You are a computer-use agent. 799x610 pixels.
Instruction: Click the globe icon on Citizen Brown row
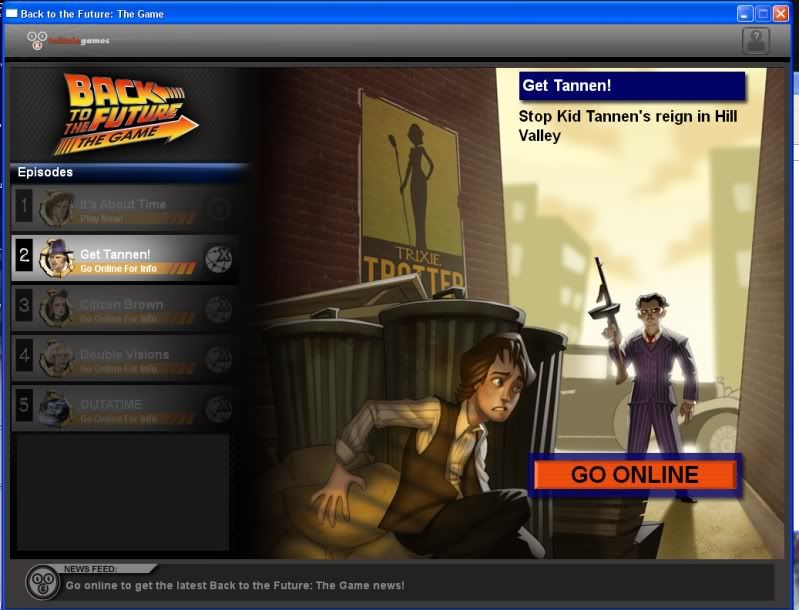pos(219,309)
